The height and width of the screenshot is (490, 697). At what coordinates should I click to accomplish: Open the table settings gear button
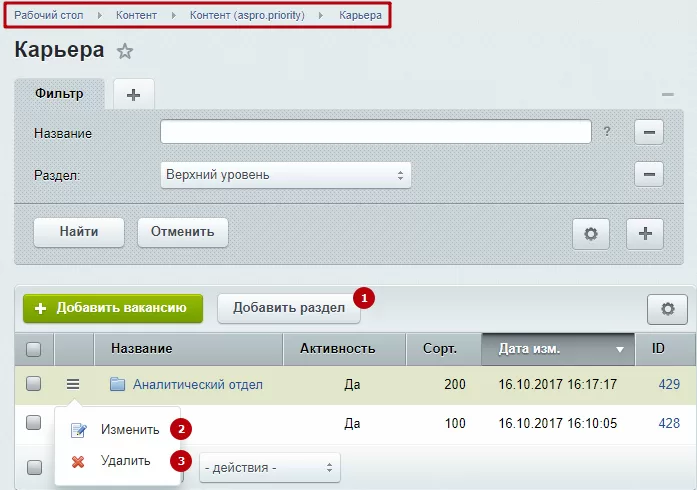(x=667, y=309)
